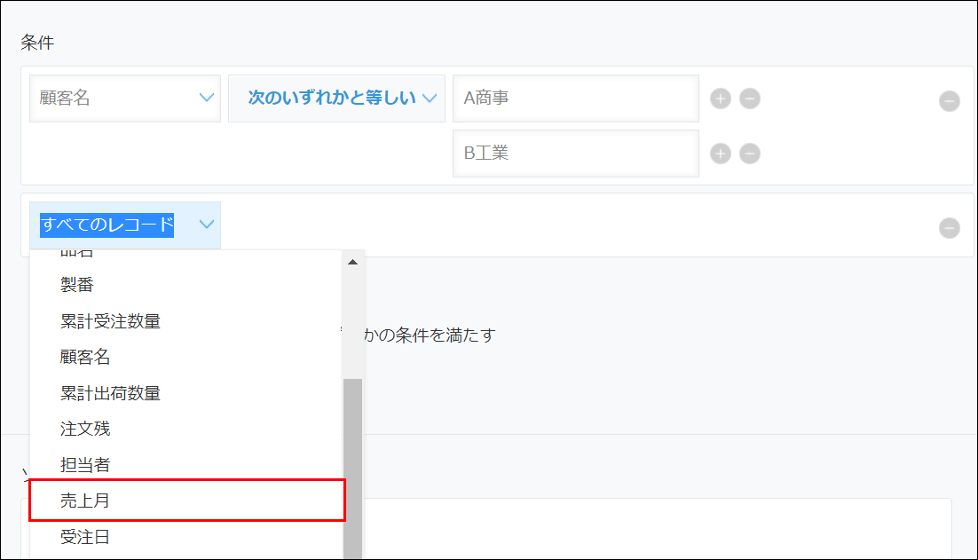
Task: Click the chevron on the operator selector
Action: [433, 99]
